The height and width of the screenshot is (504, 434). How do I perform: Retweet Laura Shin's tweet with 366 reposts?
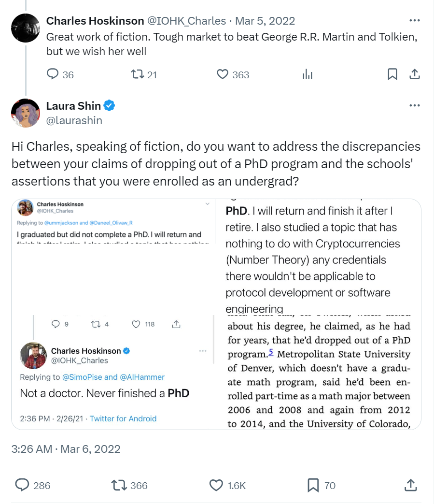click(x=119, y=485)
